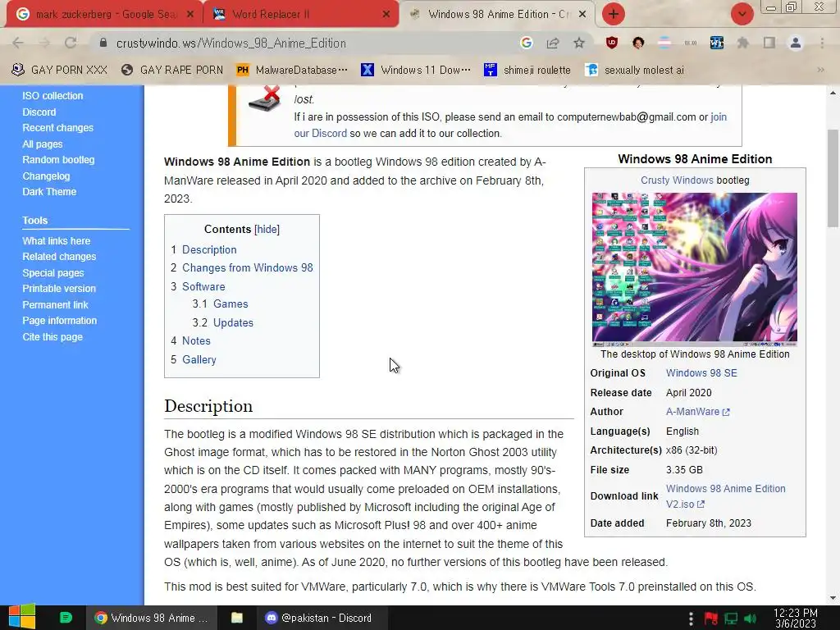
Task: Click the page vertical scrollbar thumb
Action: point(833,178)
